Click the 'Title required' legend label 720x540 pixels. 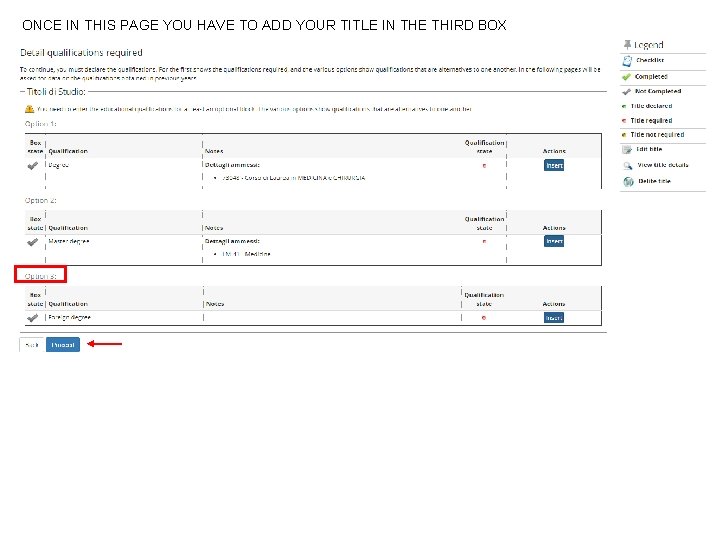652,121
